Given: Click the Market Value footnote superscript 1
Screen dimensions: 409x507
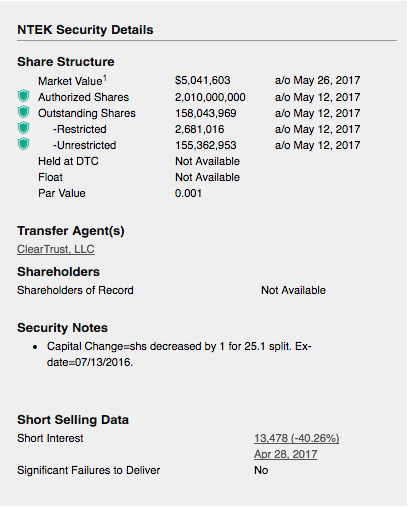Looking at the screenshot, I should click(x=105, y=78).
